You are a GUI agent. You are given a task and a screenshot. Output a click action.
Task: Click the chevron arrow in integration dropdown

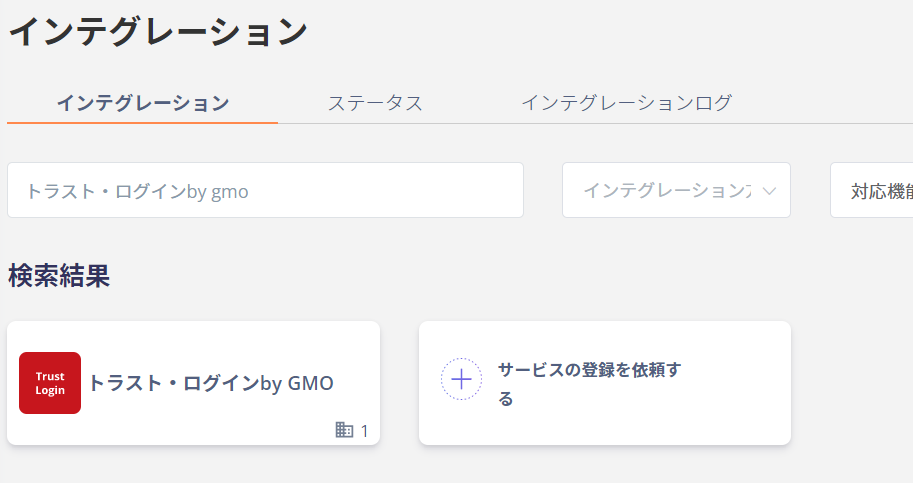[x=769, y=191]
